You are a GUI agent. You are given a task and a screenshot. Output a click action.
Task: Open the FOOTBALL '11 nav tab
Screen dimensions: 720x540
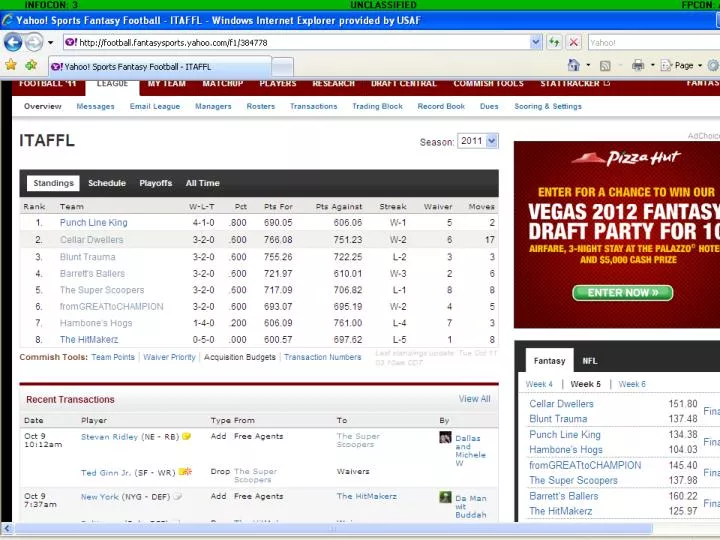coord(47,84)
